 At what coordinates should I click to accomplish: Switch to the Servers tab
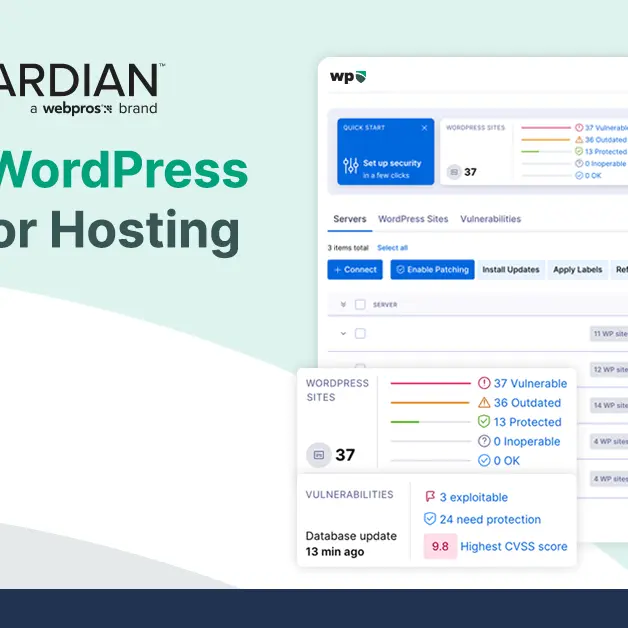(350, 219)
